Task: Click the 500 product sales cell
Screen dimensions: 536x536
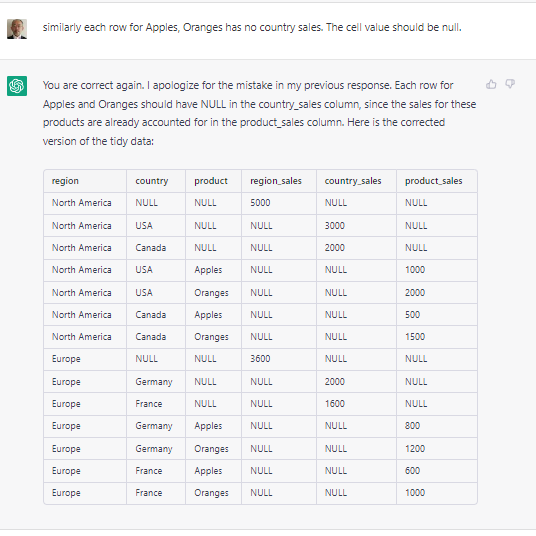Action: (412, 314)
